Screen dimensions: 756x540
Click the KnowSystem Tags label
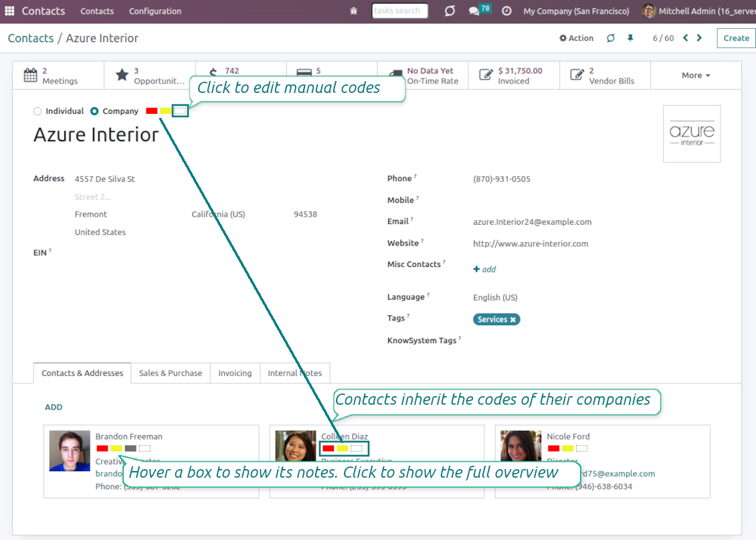pos(422,341)
